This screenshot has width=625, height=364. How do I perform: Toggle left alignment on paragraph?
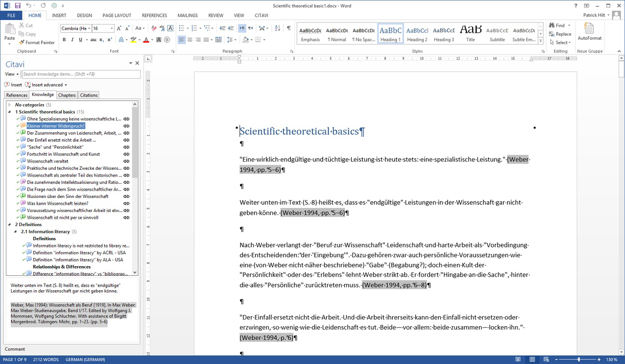182,40
